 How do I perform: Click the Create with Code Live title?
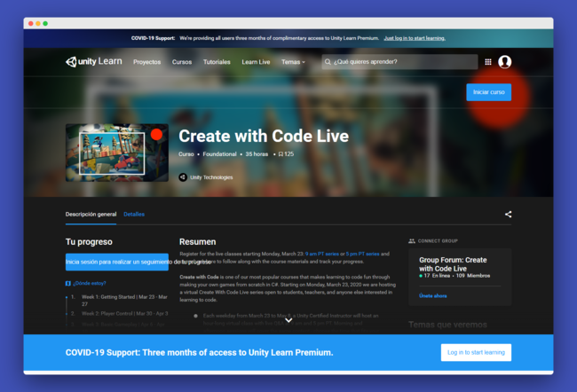tap(264, 136)
